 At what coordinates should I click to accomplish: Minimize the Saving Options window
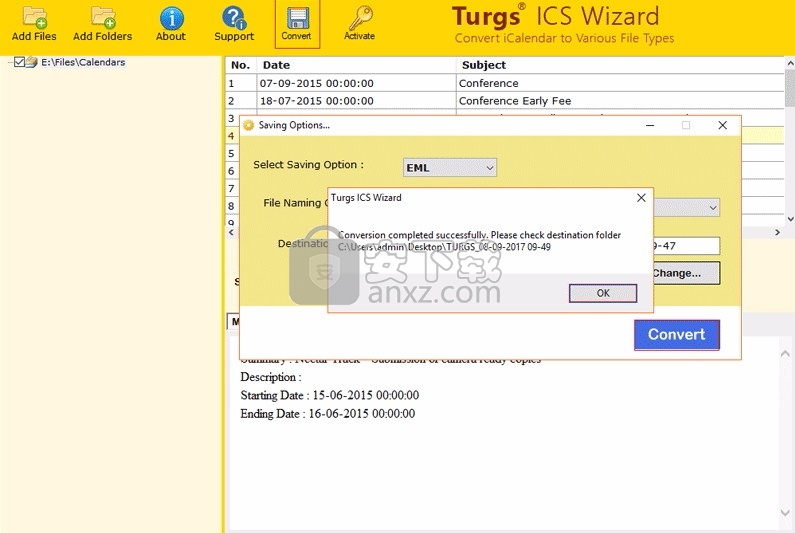pyautogui.click(x=650, y=125)
